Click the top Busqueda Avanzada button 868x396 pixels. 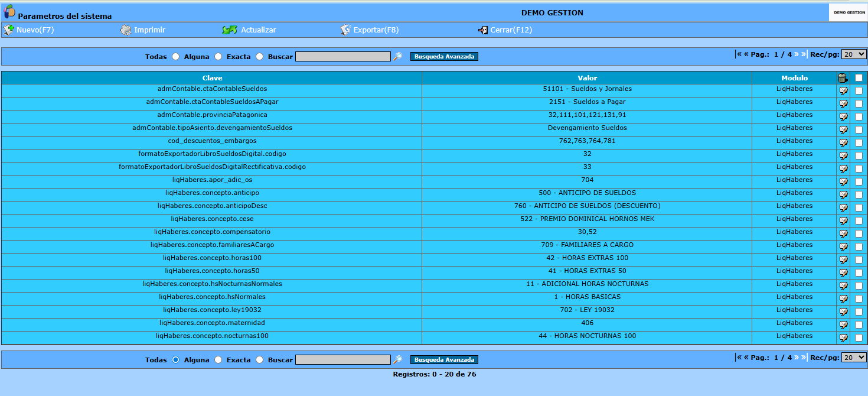pyautogui.click(x=444, y=57)
